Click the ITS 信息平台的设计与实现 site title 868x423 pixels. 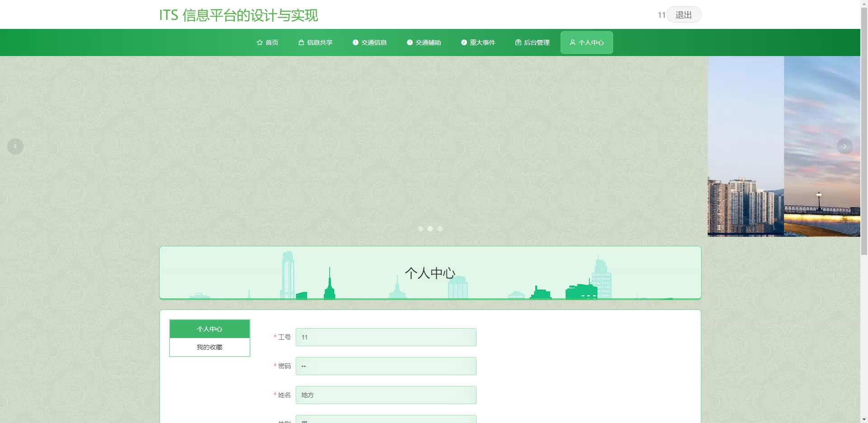pos(238,15)
